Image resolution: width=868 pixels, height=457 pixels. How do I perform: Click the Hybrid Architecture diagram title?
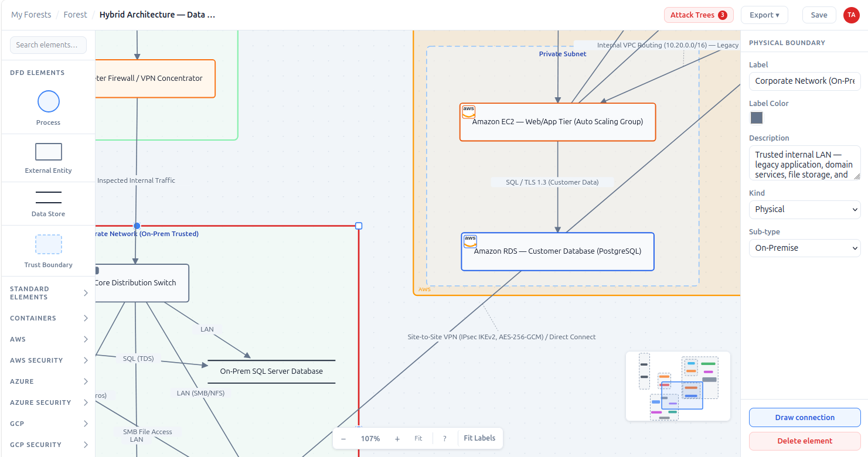pyautogui.click(x=157, y=15)
